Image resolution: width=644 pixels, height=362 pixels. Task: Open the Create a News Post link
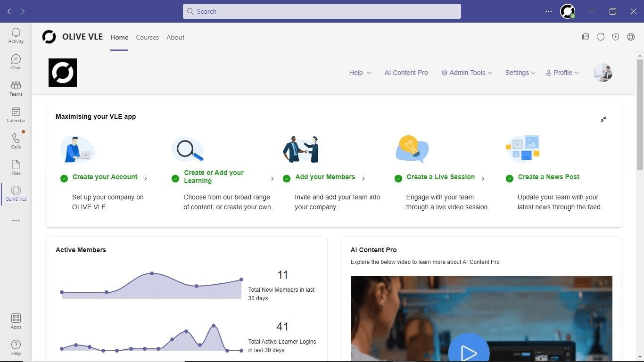(549, 177)
